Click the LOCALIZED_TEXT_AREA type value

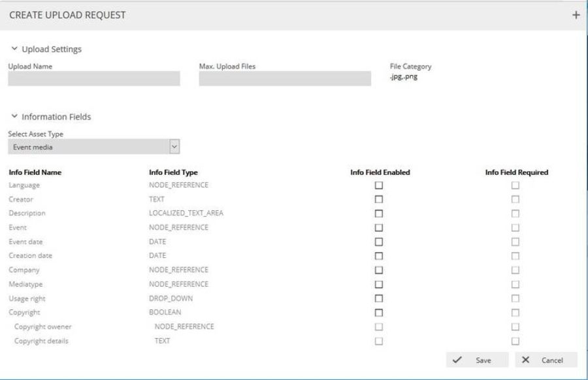(x=186, y=214)
